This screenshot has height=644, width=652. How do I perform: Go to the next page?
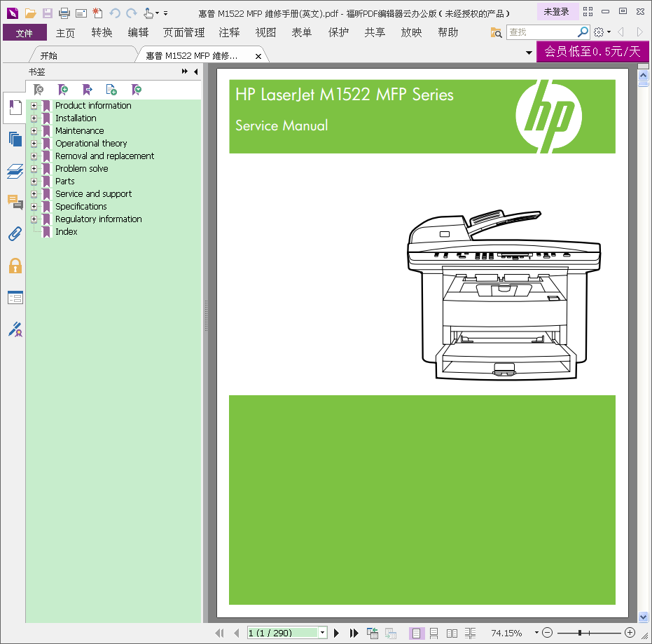[336, 633]
